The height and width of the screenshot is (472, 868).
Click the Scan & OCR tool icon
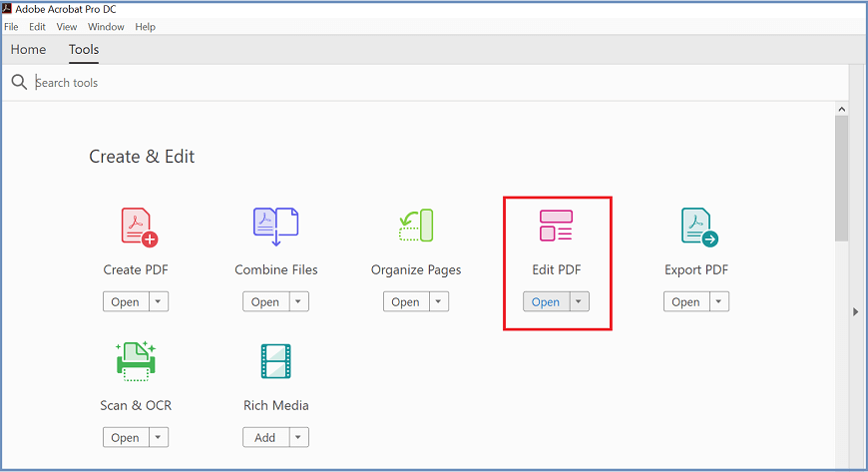(x=136, y=361)
